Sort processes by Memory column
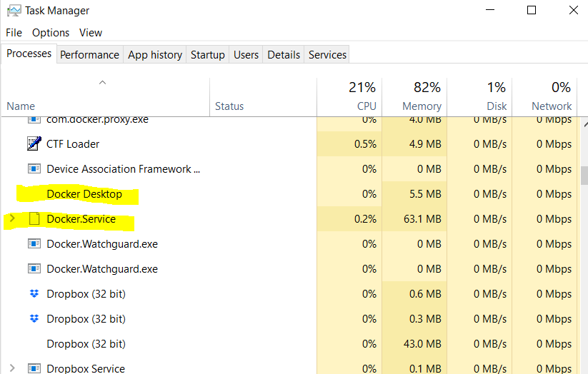The image size is (588, 374). pyautogui.click(x=414, y=97)
